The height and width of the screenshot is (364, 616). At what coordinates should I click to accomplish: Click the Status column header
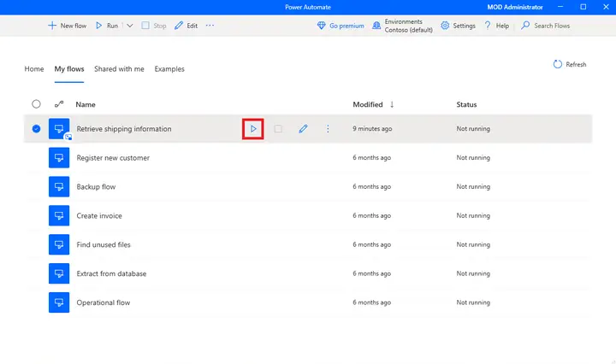tap(466, 105)
